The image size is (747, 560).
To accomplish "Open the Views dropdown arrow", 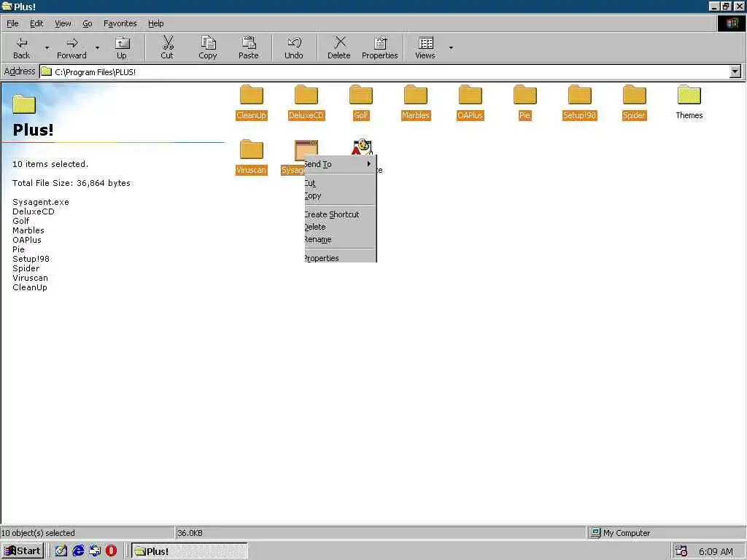I will click(x=451, y=47).
